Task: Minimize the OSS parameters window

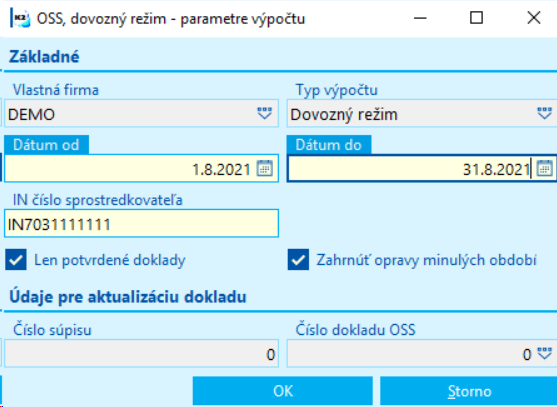Action: 420,18
